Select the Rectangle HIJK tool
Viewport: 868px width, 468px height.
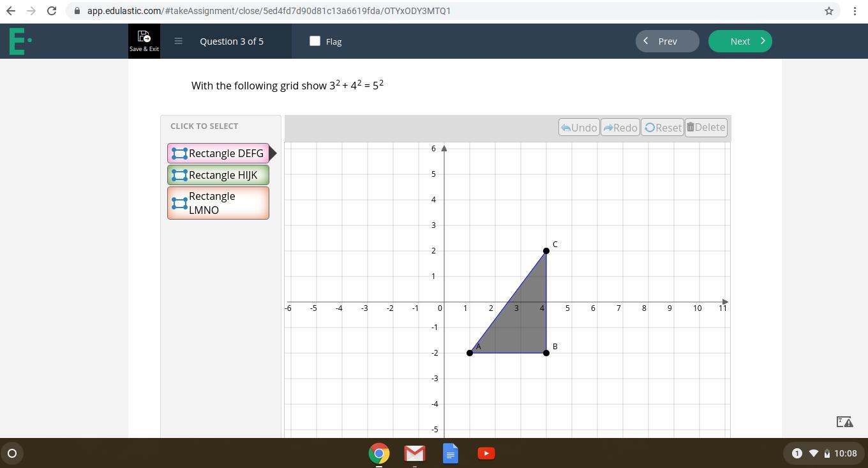[218, 175]
